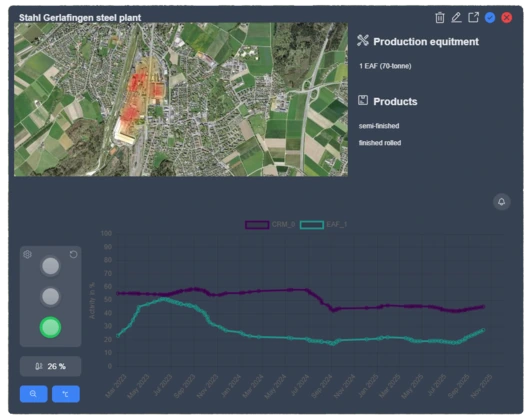Click the 'Production equitment' heading

pyautogui.click(x=426, y=42)
